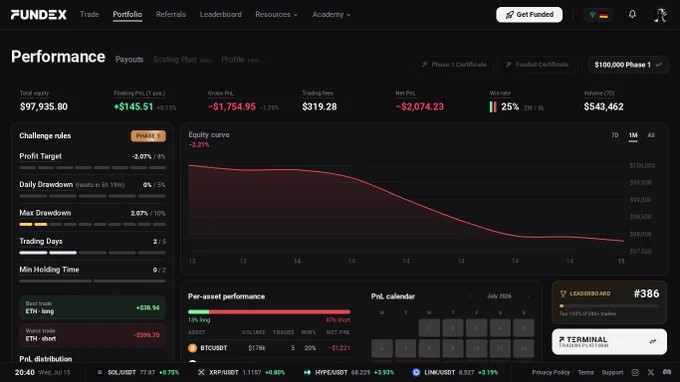Click the PHASE 1 badge

coord(148,136)
